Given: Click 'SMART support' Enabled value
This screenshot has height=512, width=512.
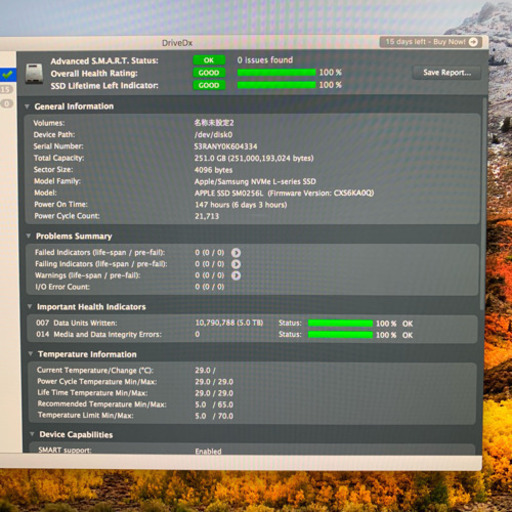Looking at the screenshot, I should tap(208, 451).
